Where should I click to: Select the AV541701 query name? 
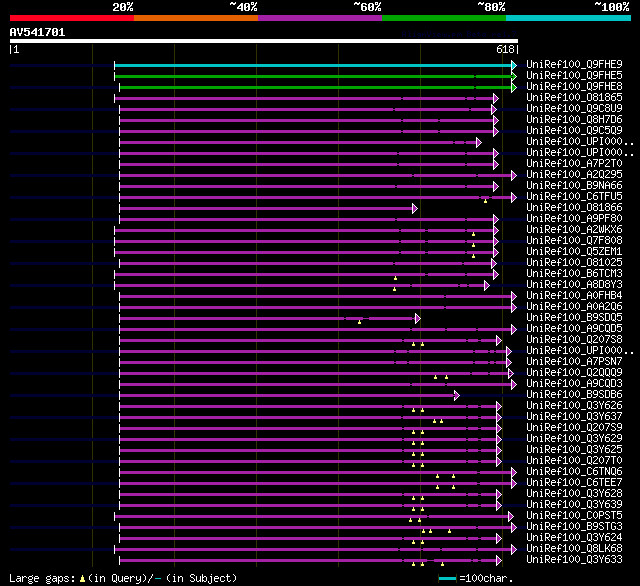click(x=38, y=32)
